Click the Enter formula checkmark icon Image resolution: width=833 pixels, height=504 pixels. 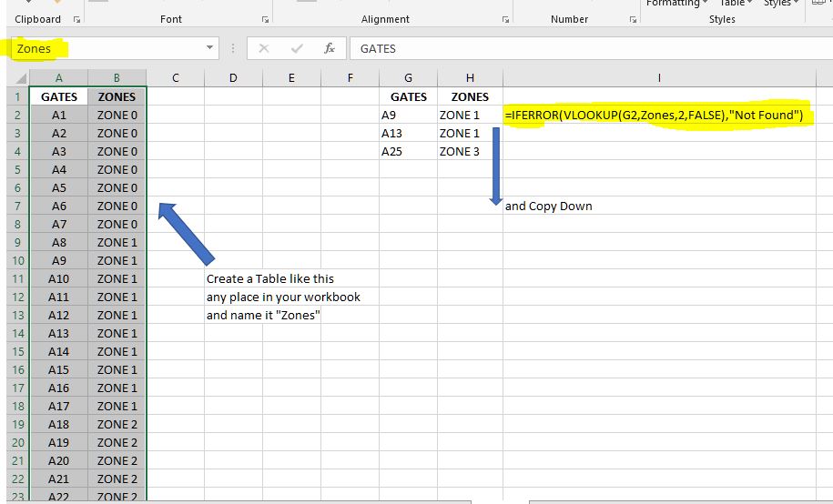click(297, 49)
